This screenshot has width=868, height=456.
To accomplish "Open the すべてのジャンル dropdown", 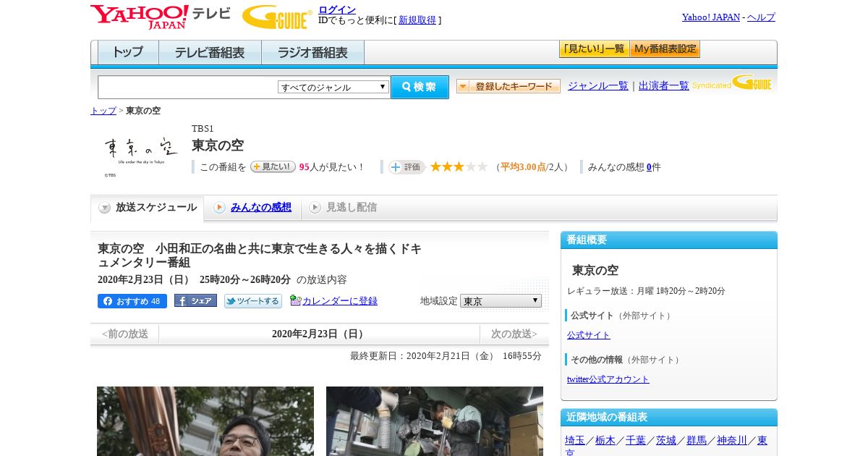I will pos(333,87).
